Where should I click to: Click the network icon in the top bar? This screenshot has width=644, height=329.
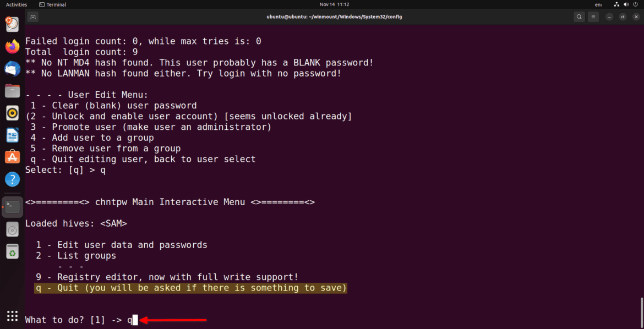pyautogui.click(x=616, y=4)
